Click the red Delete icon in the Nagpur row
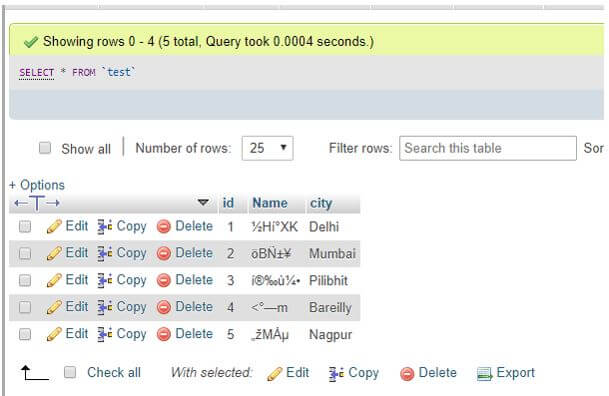This screenshot has height=396, width=609. point(164,334)
